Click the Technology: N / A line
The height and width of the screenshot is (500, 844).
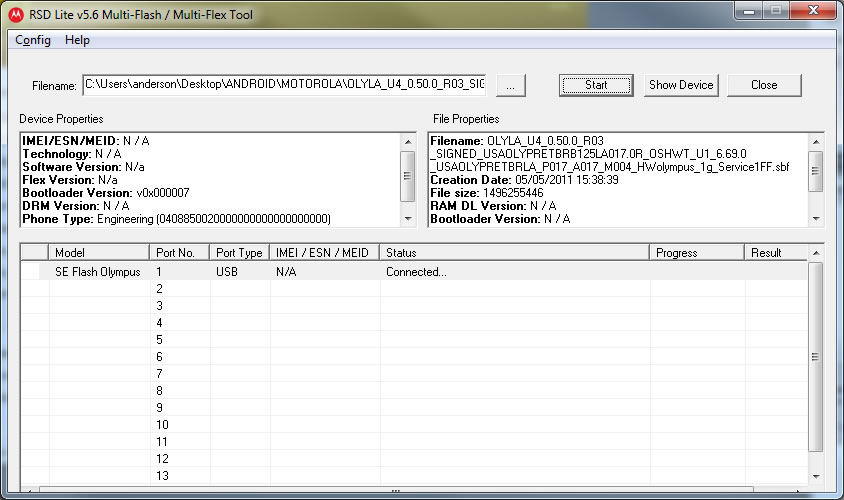click(x=72, y=154)
